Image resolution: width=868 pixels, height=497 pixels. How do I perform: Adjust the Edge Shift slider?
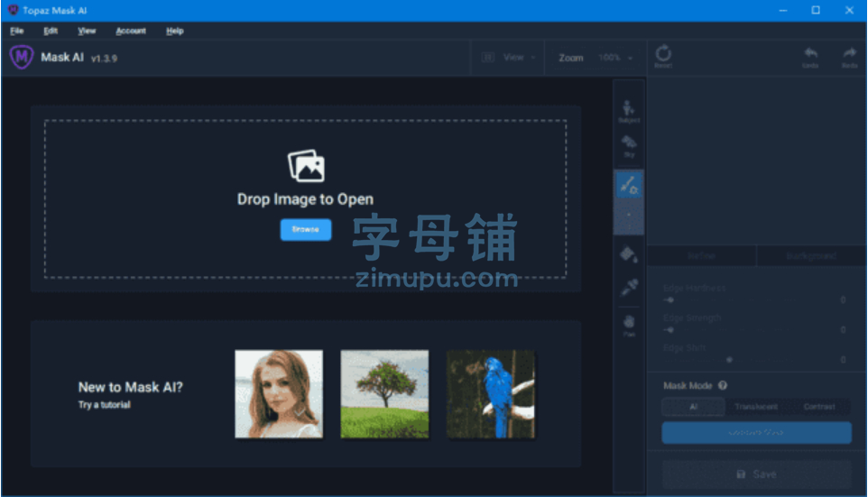pyautogui.click(x=730, y=360)
